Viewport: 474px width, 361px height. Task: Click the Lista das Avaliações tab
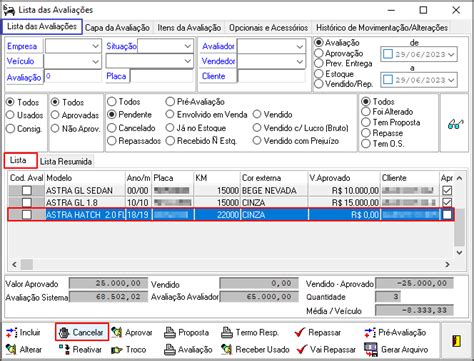click(x=42, y=26)
